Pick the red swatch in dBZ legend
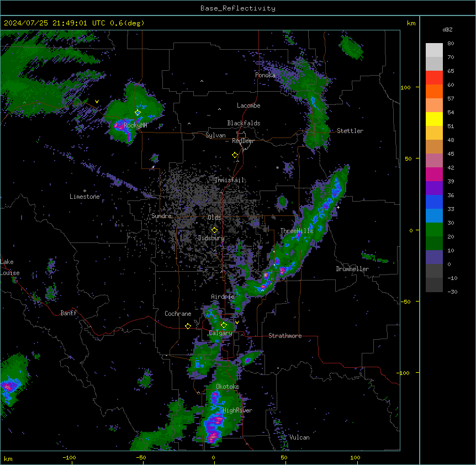476x465 pixels. (x=434, y=78)
